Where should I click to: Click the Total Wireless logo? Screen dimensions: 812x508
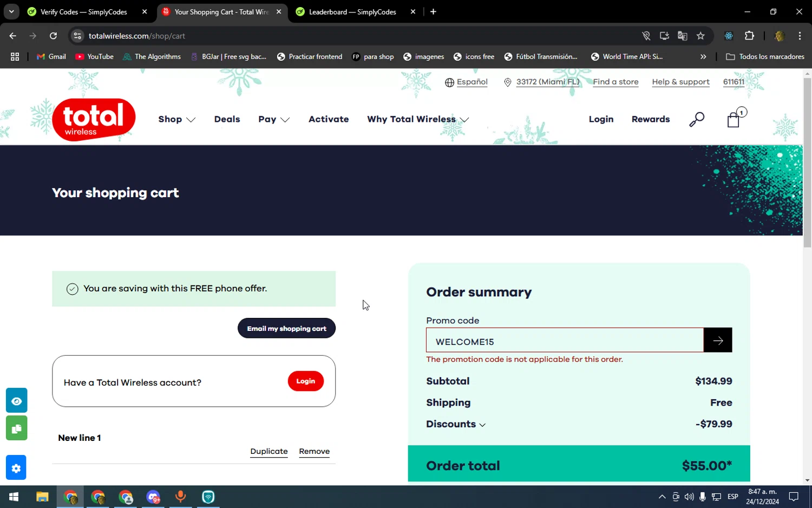(94, 120)
